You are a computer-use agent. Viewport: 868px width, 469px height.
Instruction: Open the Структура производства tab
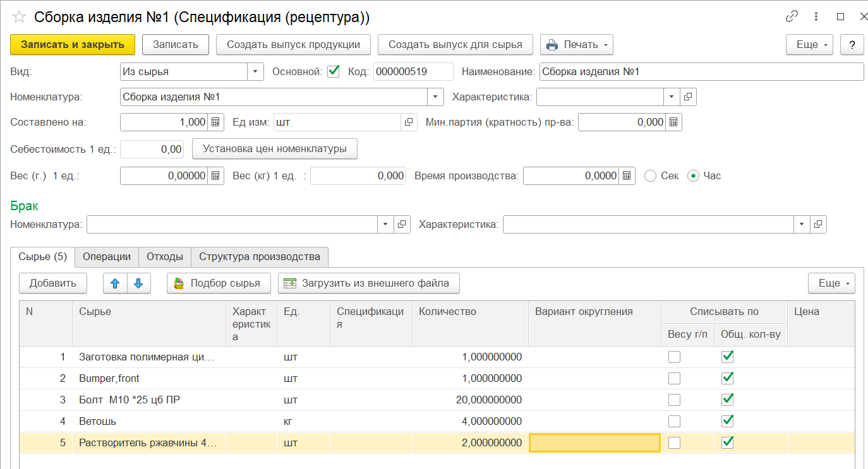click(x=259, y=256)
